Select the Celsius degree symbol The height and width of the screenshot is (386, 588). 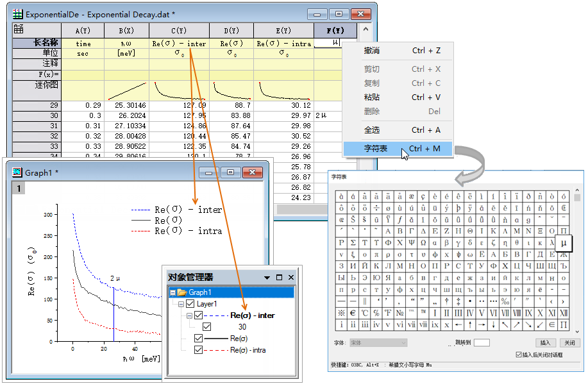point(365,313)
